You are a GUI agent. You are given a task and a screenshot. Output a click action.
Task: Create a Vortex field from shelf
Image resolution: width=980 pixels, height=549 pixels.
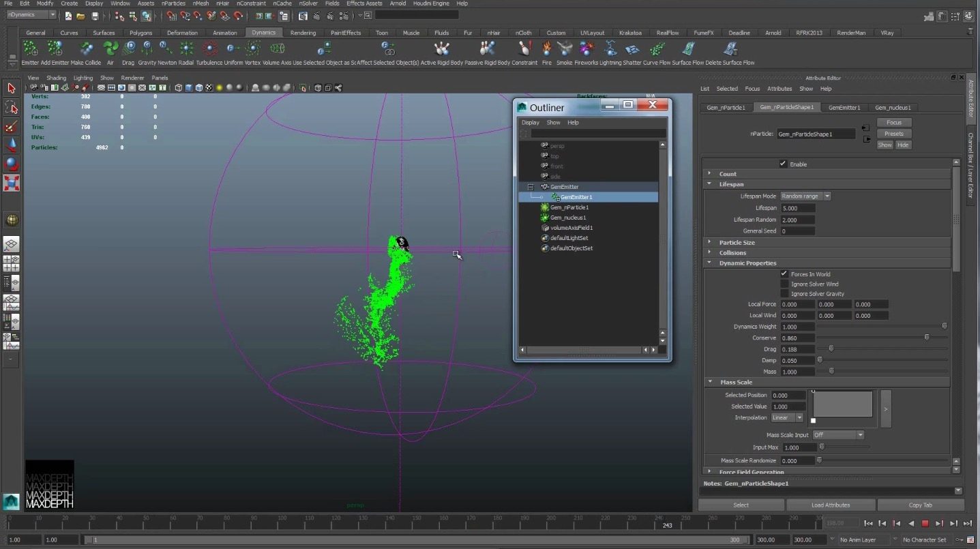tap(253, 48)
